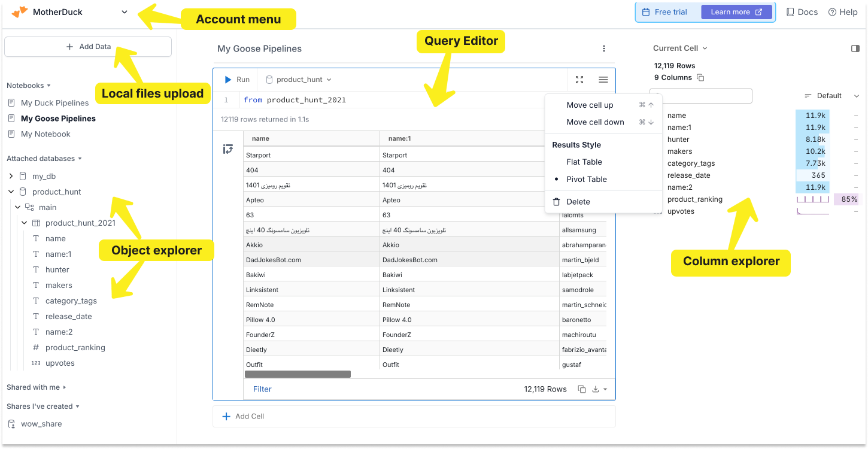Click the upvotes numeric column in tree
868x449 pixels.
point(60,363)
